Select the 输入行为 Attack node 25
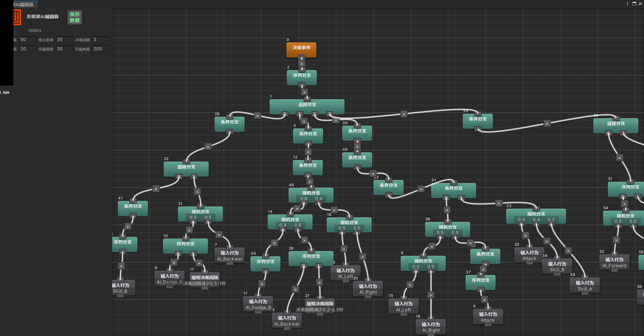Viewport: 644px width, 336px height. click(x=529, y=255)
